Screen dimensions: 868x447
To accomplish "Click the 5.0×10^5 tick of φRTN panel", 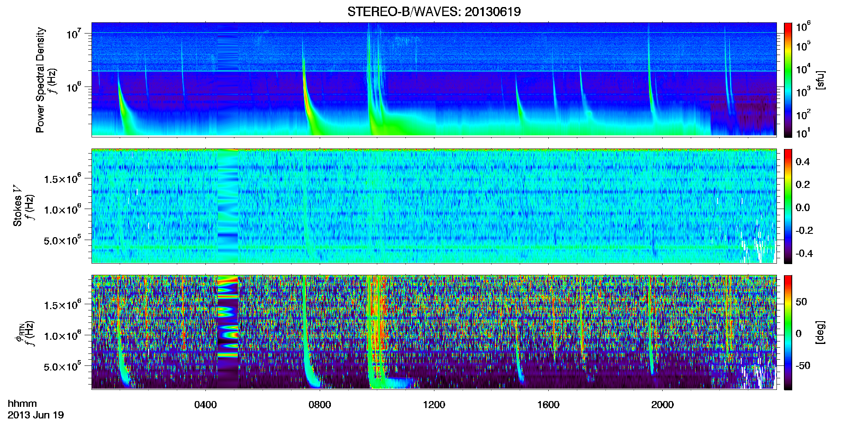I will [63, 367].
